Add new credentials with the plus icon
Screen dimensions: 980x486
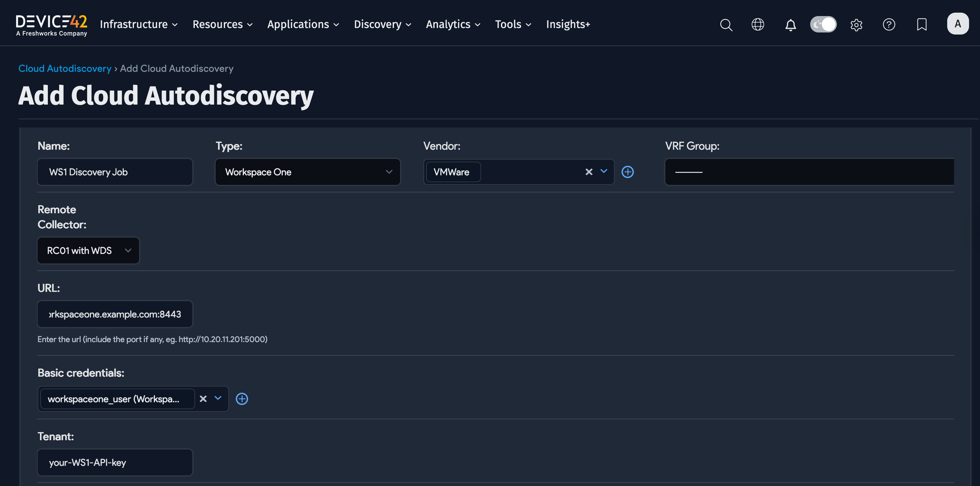[242, 399]
